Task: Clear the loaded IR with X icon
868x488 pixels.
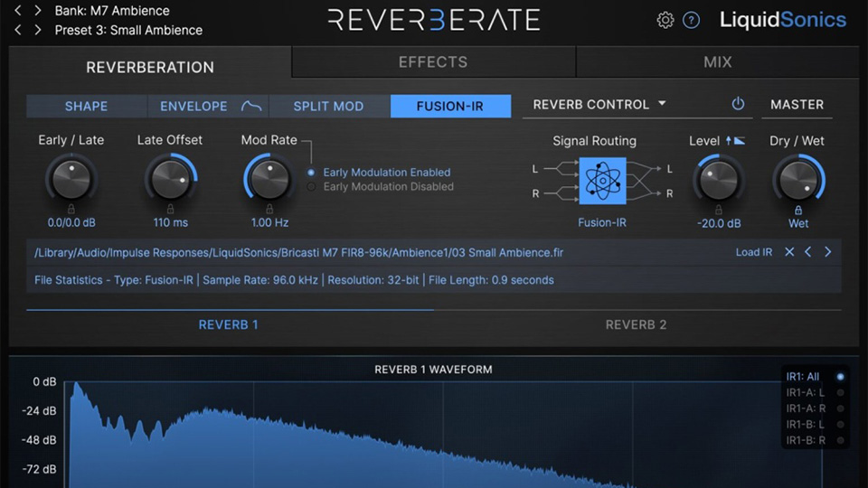Action: tap(789, 252)
